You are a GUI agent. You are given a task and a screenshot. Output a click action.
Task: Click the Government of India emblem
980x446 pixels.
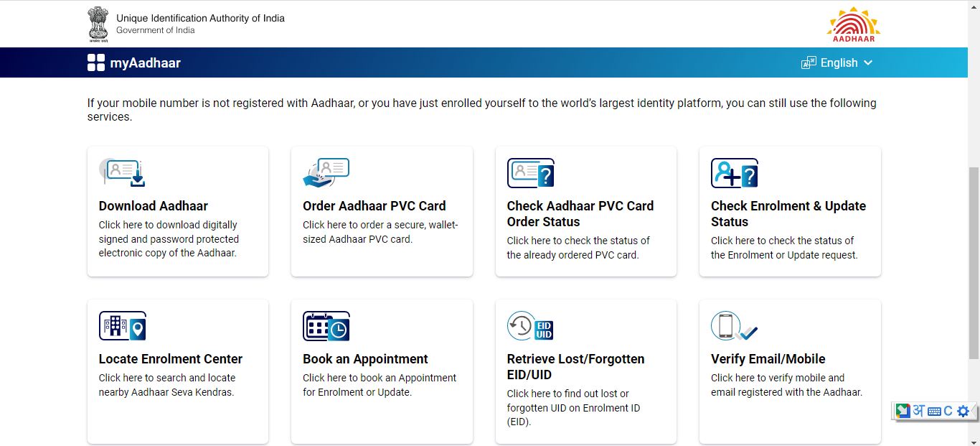tap(98, 24)
